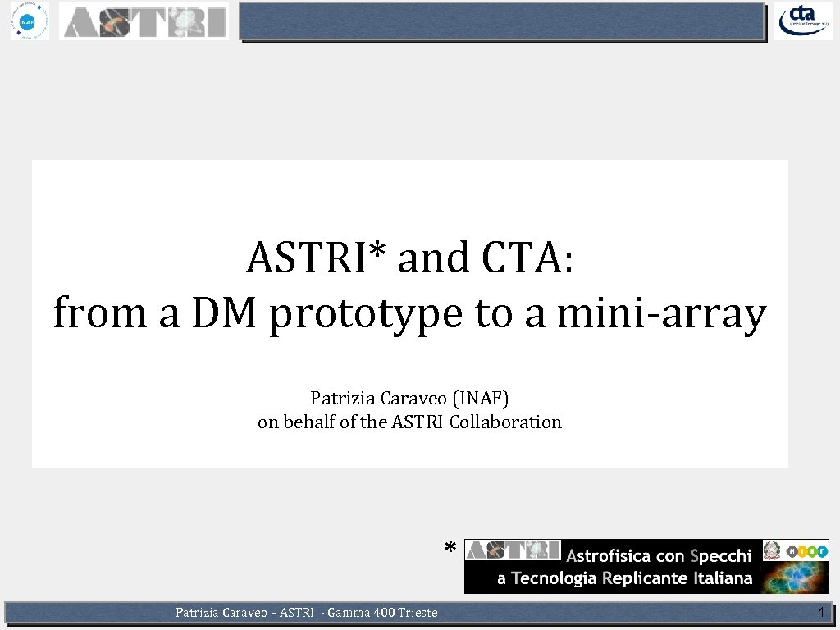Click the small ASTRI logo in black banner
The image size is (840, 630).
(x=514, y=550)
